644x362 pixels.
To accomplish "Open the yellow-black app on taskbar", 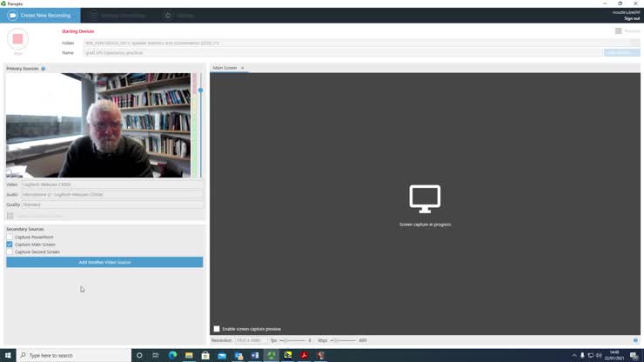I will pyautogui.click(x=287, y=355).
